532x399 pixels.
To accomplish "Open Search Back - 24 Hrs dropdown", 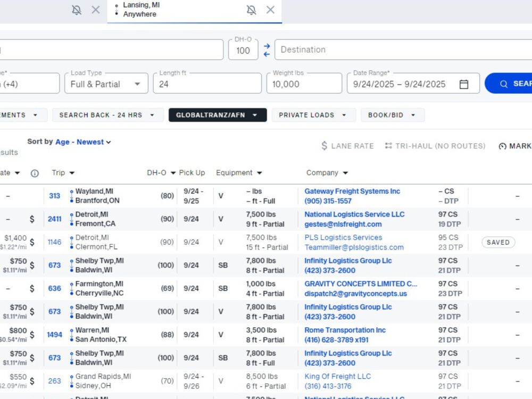I will pos(107,115).
